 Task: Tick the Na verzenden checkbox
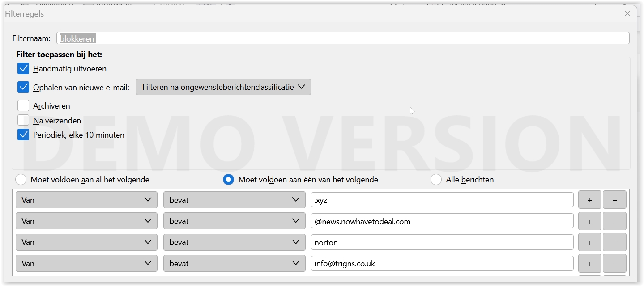coord(23,120)
